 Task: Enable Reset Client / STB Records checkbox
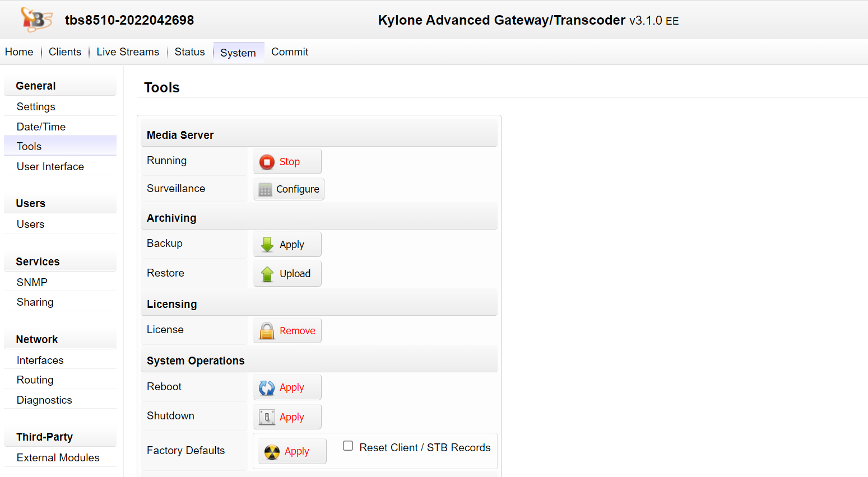348,446
